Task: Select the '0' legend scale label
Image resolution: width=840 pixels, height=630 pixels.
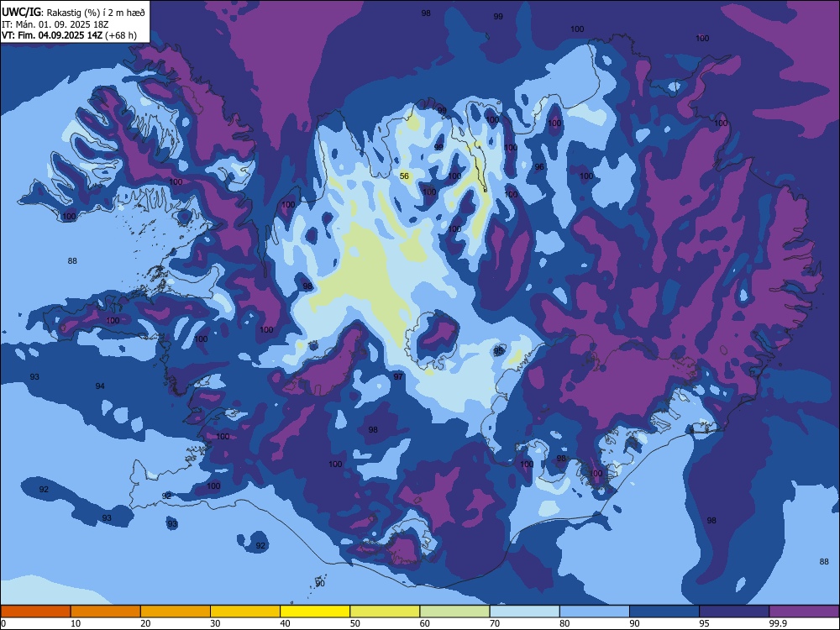Action: tap(3, 623)
